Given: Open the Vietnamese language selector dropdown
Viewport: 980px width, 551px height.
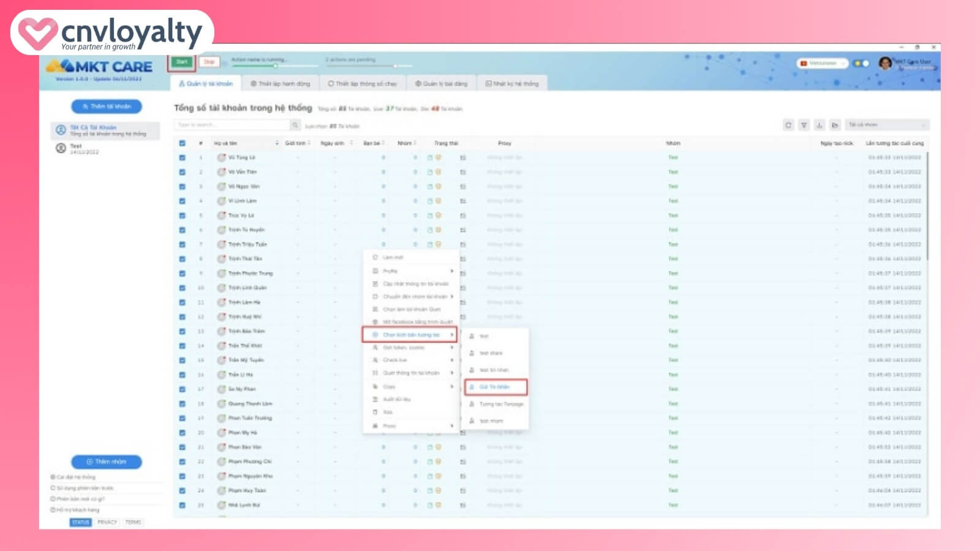Looking at the screenshot, I should (821, 63).
